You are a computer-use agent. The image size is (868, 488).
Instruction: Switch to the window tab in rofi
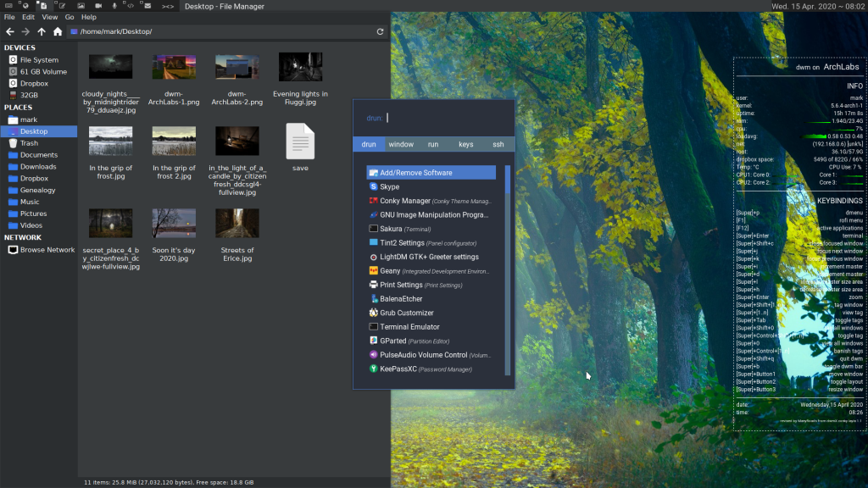[x=401, y=144]
